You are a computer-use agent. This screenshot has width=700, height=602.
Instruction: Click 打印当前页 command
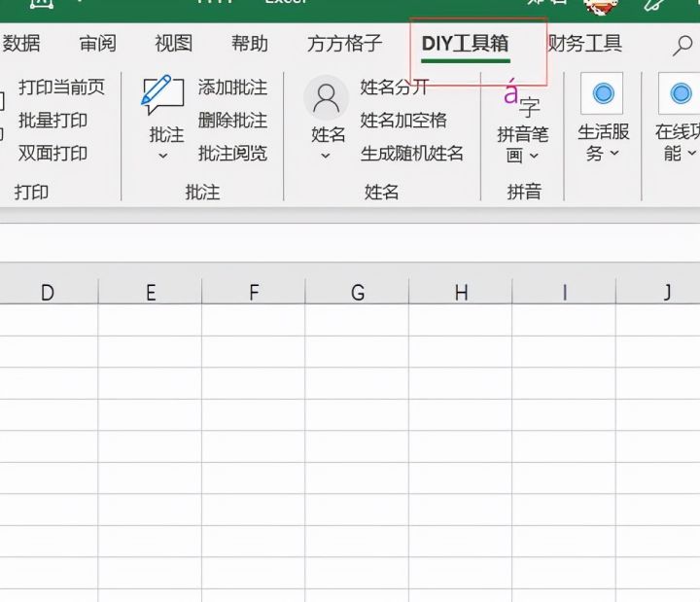[61, 88]
